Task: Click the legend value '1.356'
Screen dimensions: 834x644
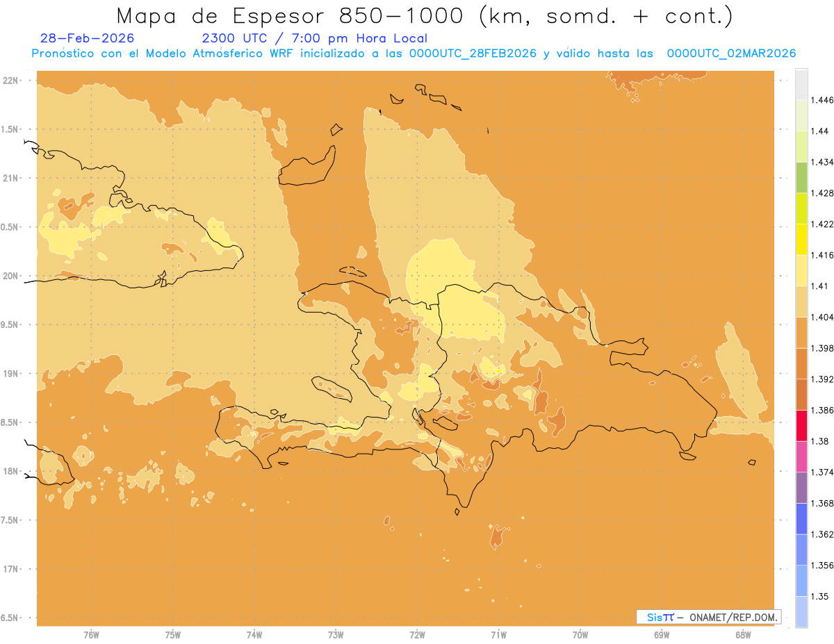Action: 821,565
